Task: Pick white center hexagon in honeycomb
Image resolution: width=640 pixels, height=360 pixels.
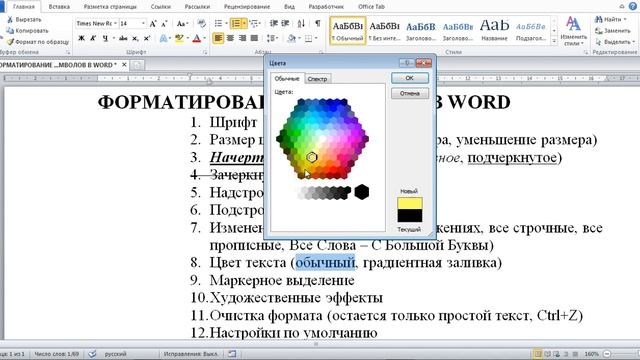Action: (322, 139)
